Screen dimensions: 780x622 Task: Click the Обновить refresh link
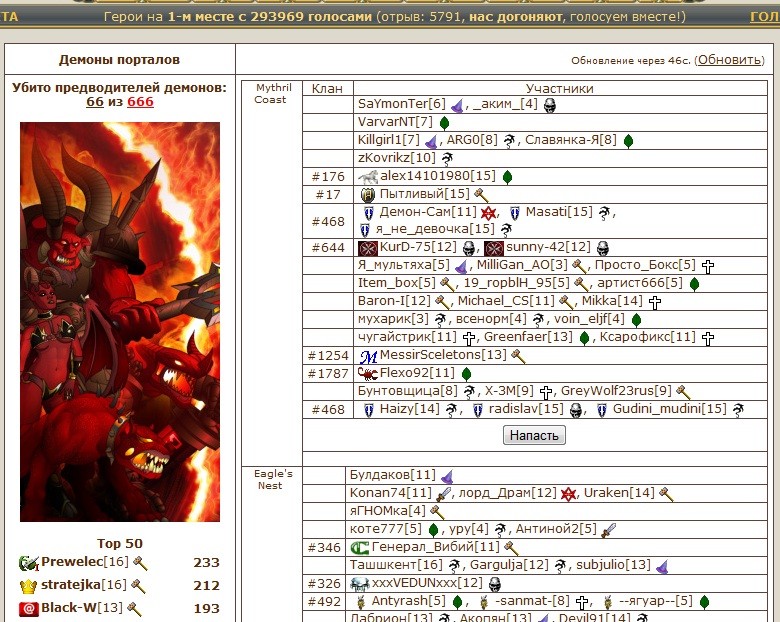pos(730,60)
